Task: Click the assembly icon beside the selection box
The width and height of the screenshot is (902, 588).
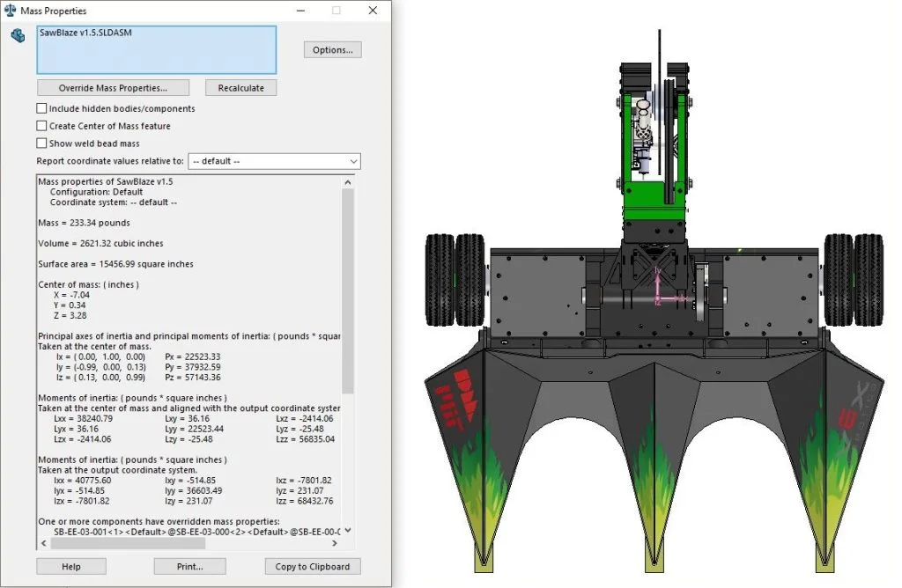Action: pos(17,35)
